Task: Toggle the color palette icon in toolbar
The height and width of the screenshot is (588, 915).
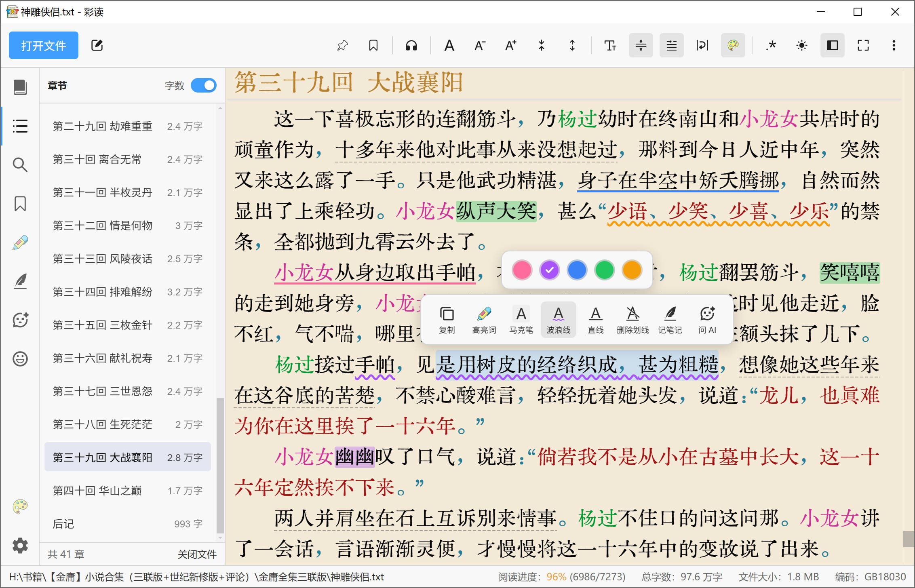Action: (x=733, y=45)
